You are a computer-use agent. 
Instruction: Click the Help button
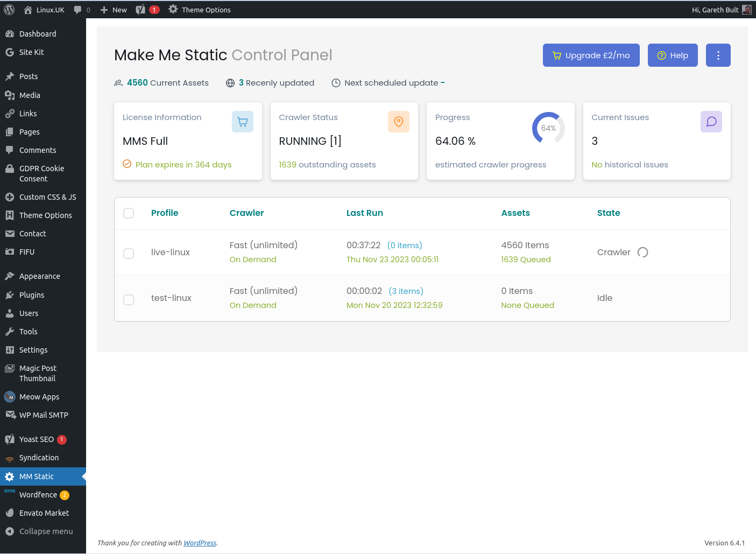pos(673,55)
